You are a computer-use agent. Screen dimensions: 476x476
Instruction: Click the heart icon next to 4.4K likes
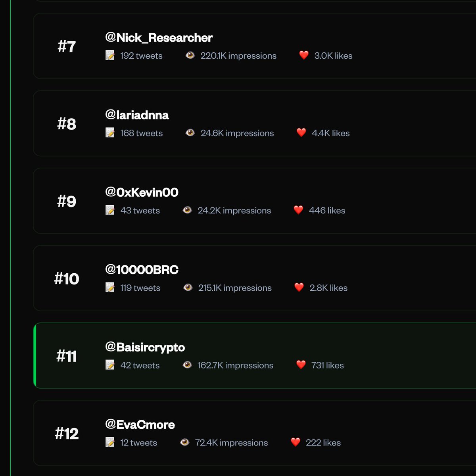[301, 133]
